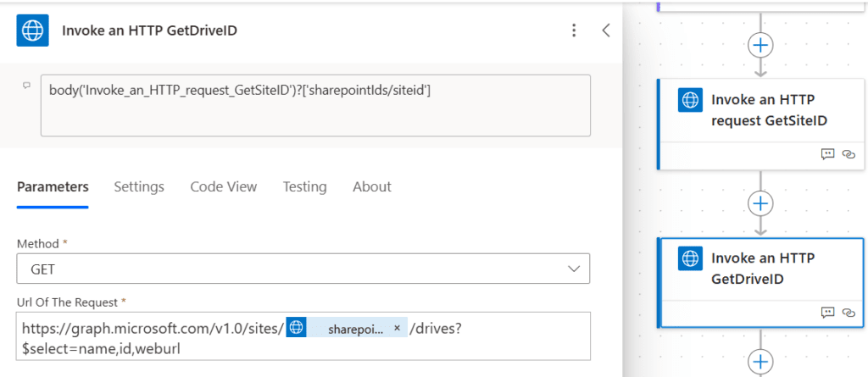Add a step below the GetDriveID card
The image size is (868, 377).
point(760,362)
